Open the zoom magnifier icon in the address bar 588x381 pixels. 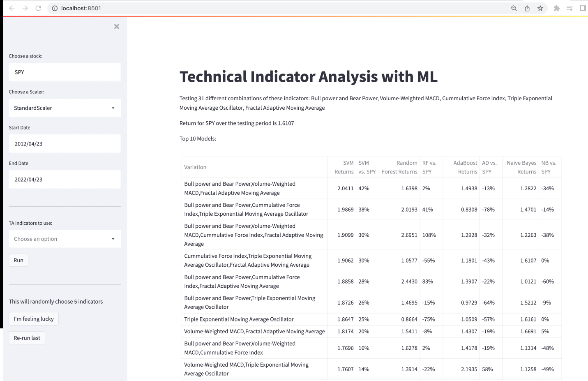(514, 8)
